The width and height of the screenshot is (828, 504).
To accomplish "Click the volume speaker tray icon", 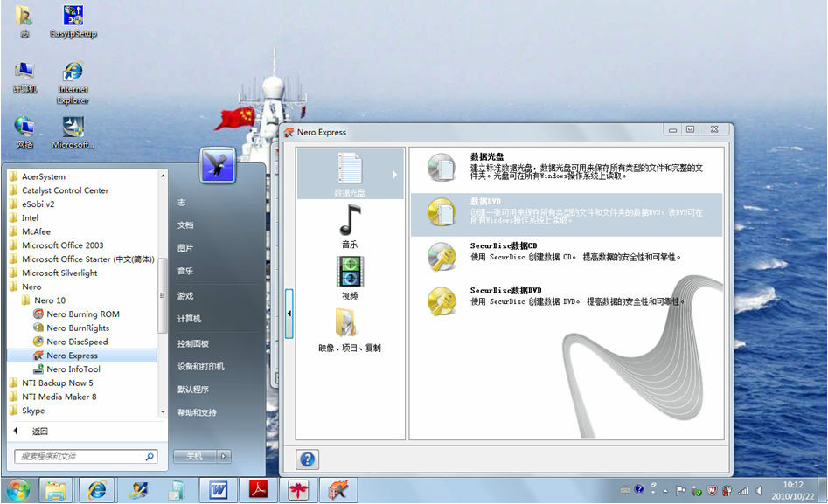I will 759,491.
